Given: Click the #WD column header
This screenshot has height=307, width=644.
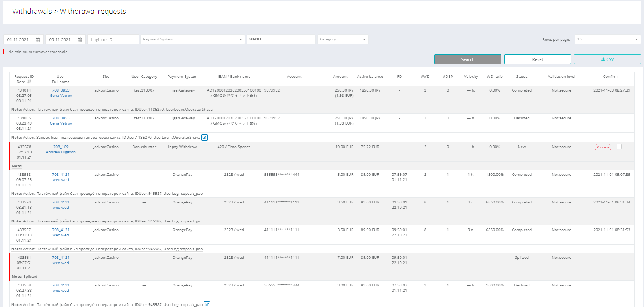Looking at the screenshot, I should [425, 77].
